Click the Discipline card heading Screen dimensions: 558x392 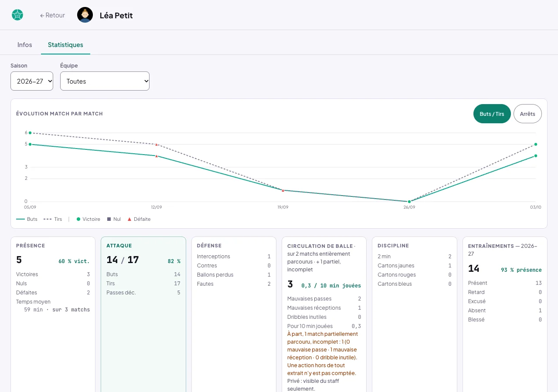(x=393, y=246)
